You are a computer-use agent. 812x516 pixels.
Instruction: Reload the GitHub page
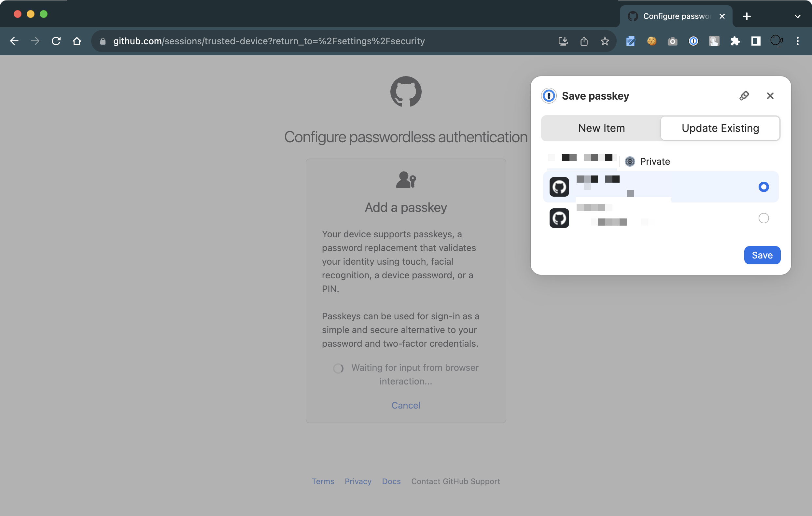tap(56, 41)
